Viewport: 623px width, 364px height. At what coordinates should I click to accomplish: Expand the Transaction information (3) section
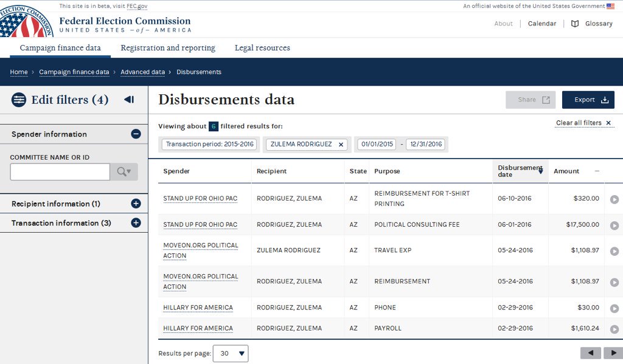pos(136,223)
